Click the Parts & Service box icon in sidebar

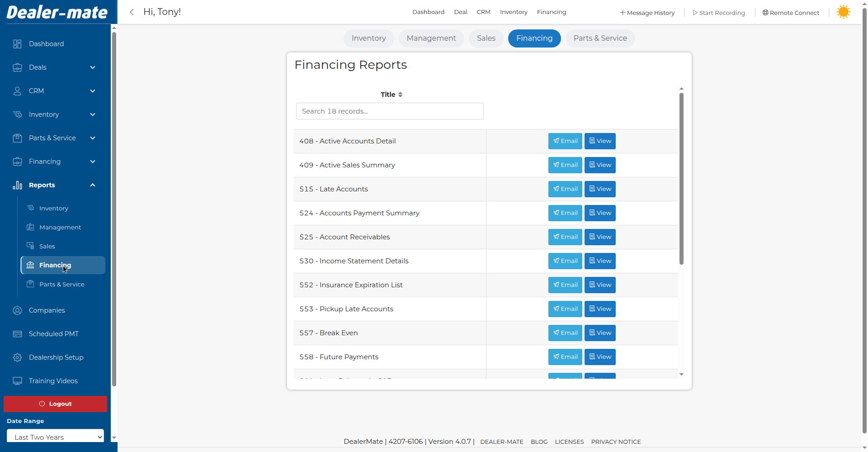(x=17, y=138)
